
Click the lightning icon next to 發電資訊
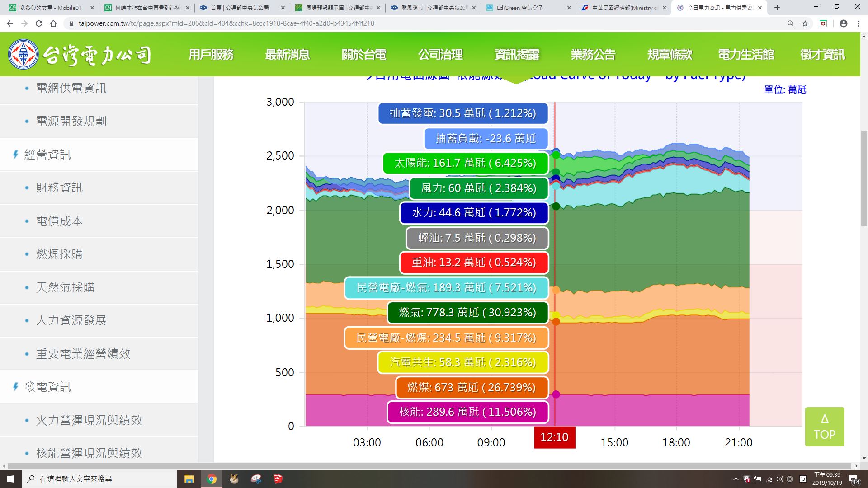16,387
